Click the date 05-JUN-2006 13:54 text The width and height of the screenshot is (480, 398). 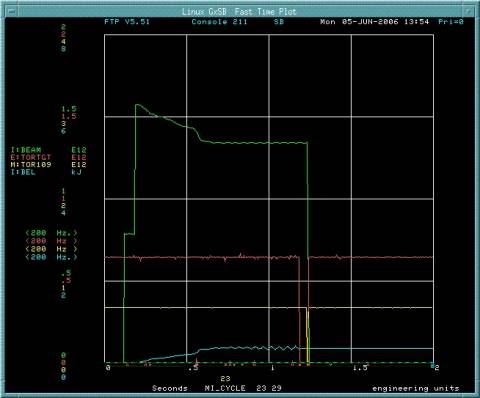(x=385, y=22)
